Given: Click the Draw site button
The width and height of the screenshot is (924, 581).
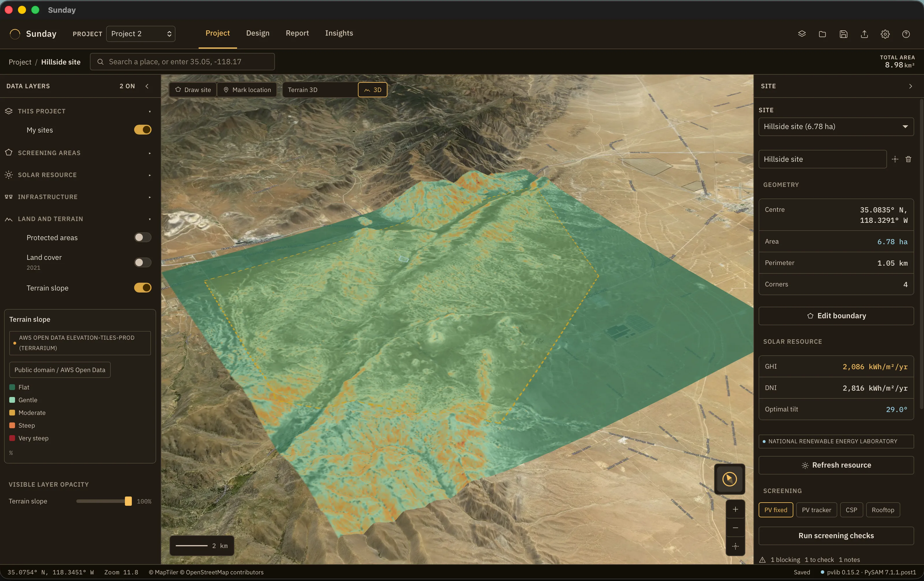Looking at the screenshot, I should (x=193, y=90).
